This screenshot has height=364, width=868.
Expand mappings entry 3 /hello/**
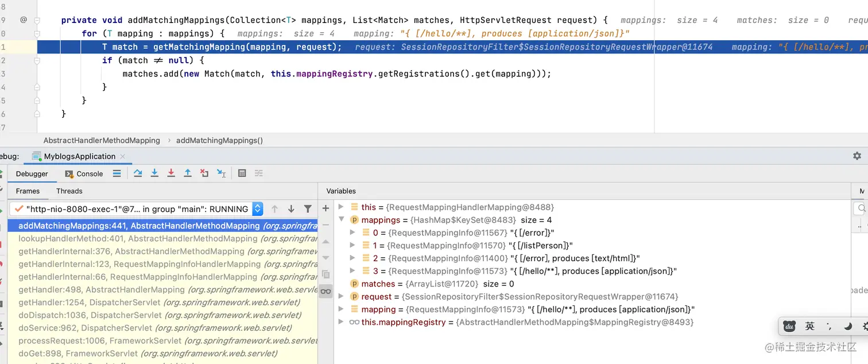[x=352, y=271]
